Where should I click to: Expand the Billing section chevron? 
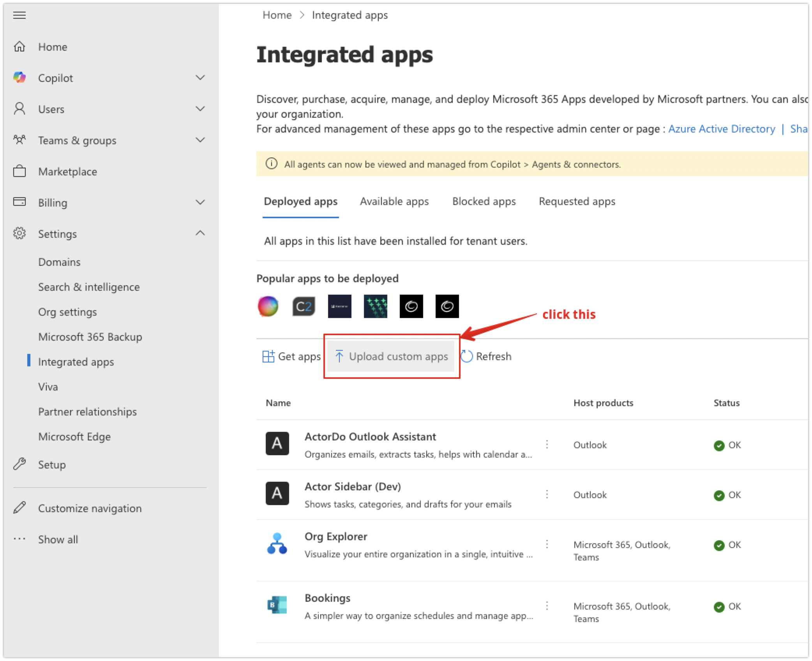200,202
